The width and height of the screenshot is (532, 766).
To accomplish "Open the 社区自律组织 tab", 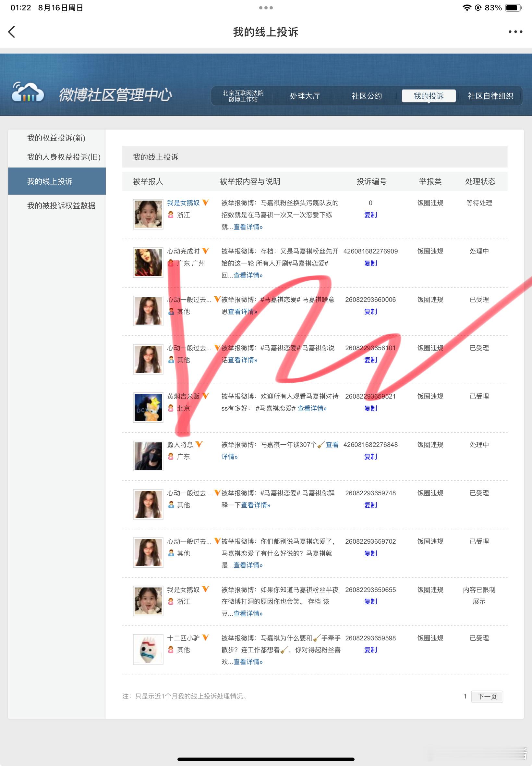I will pos(490,96).
